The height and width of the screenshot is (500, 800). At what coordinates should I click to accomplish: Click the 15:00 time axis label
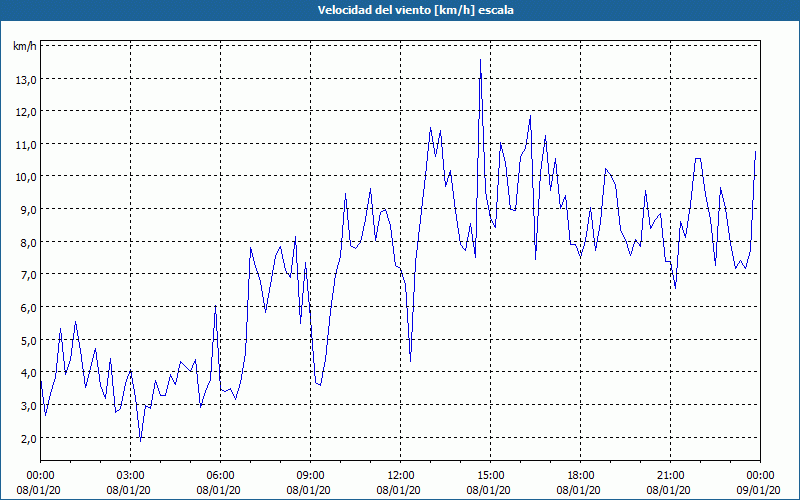[x=491, y=476]
